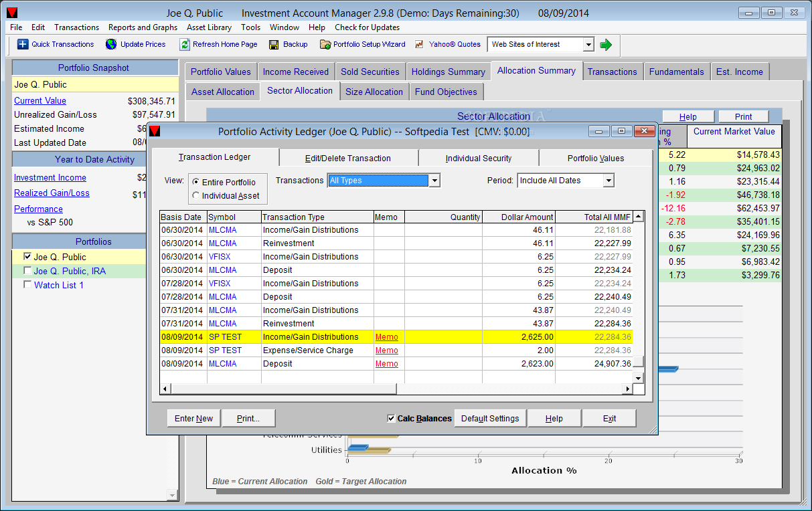Select the Entire Portfolio radio button

[195, 182]
